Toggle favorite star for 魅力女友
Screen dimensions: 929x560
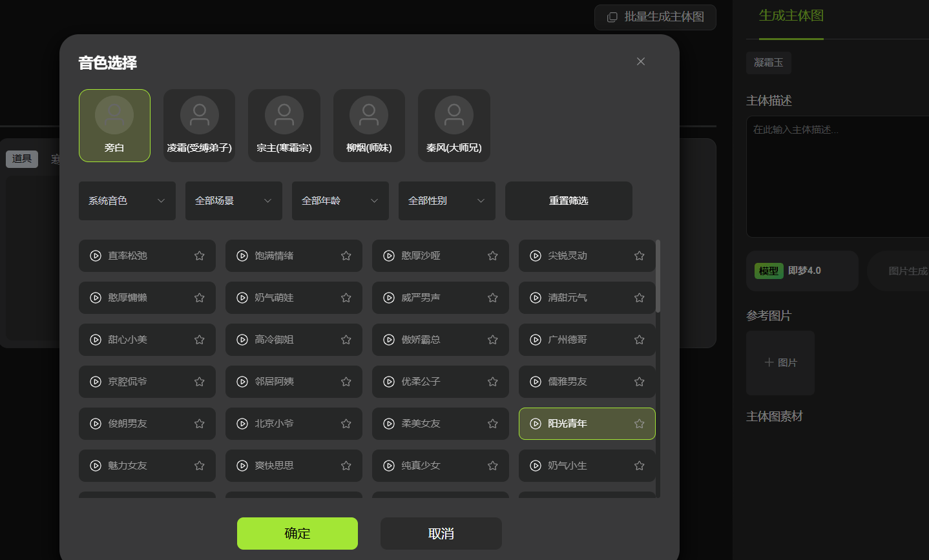click(x=200, y=466)
